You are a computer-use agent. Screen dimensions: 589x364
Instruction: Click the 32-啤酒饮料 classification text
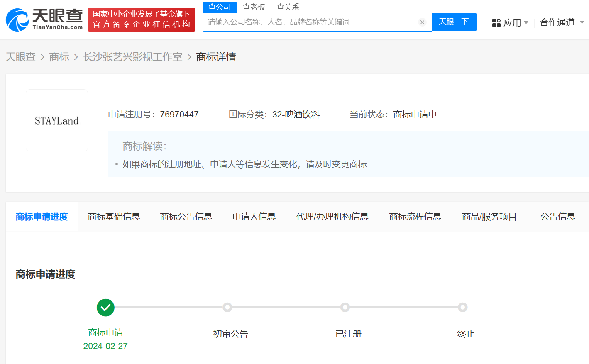pos(296,115)
